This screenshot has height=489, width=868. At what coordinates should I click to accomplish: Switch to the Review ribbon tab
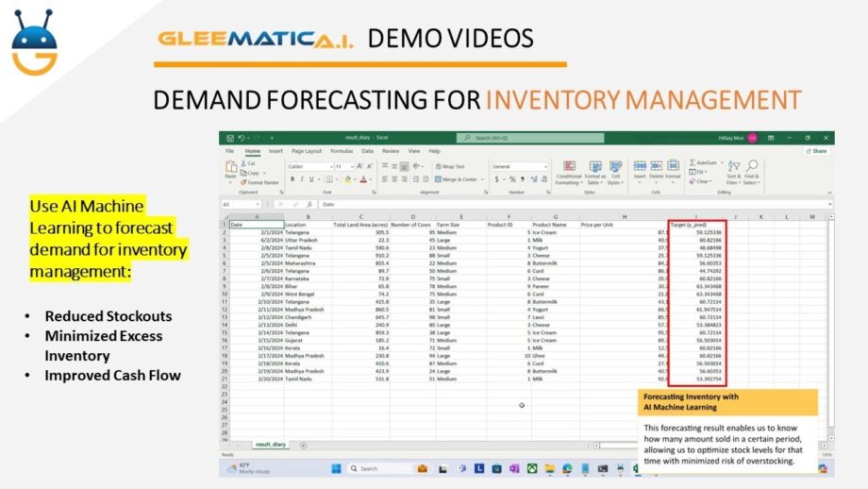[391, 151]
